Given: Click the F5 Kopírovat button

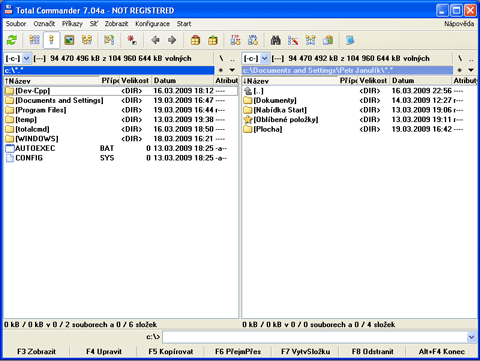Looking at the screenshot, I should pyautogui.click(x=171, y=352).
